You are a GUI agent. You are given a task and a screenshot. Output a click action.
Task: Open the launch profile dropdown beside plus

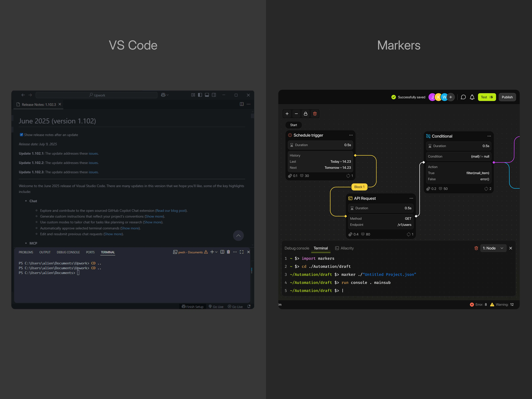[216, 252]
